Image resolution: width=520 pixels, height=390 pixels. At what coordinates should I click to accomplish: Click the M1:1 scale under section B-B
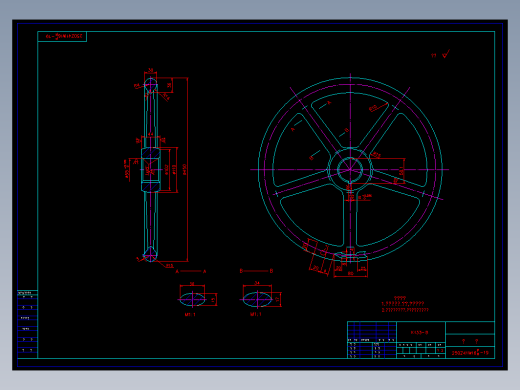[256, 314]
